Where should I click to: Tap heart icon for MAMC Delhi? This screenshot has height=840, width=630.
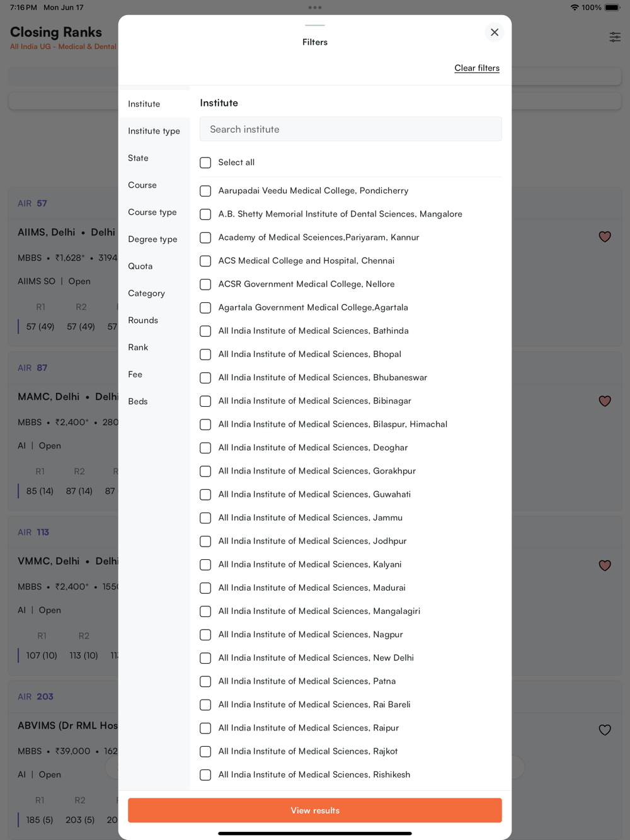[x=605, y=401]
